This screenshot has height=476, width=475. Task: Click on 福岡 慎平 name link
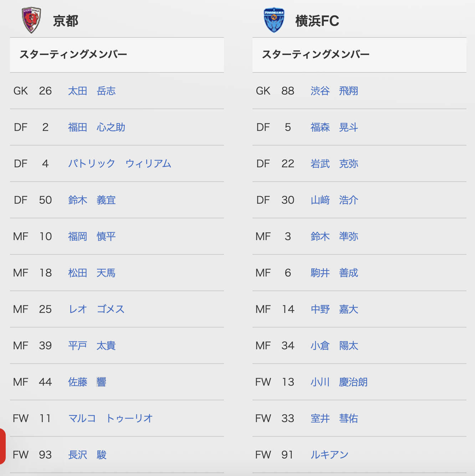pyautogui.click(x=92, y=237)
